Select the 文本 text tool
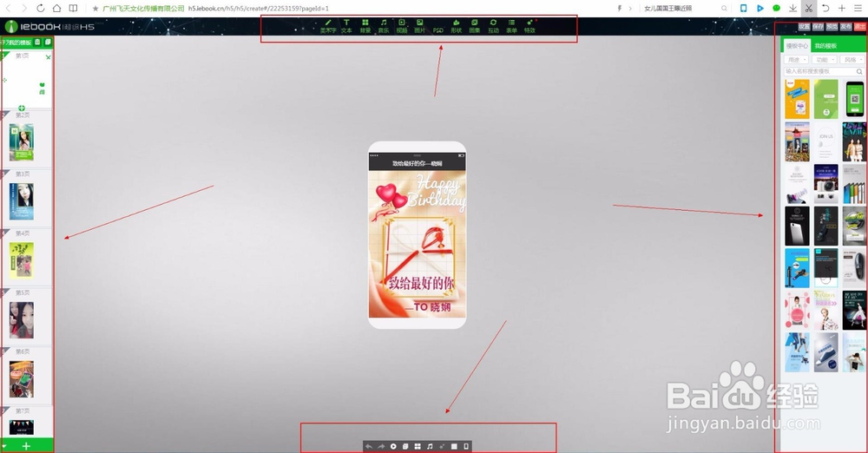The image size is (868, 453). [346, 26]
